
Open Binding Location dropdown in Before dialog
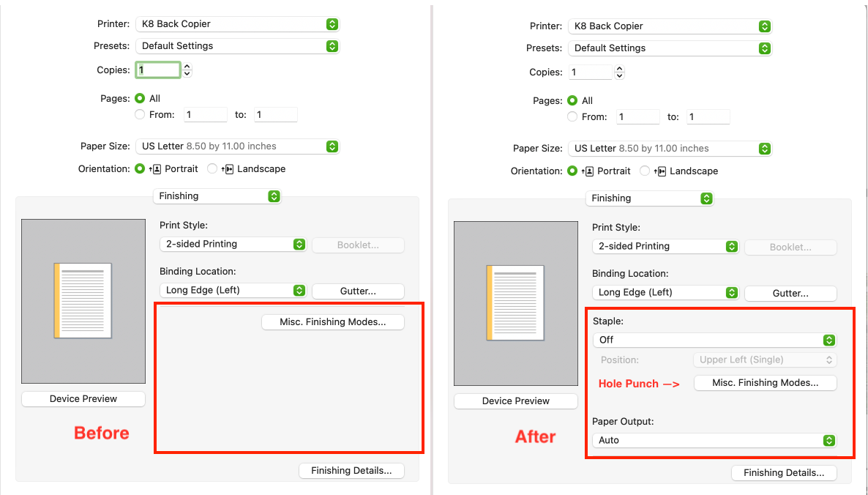click(x=233, y=290)
